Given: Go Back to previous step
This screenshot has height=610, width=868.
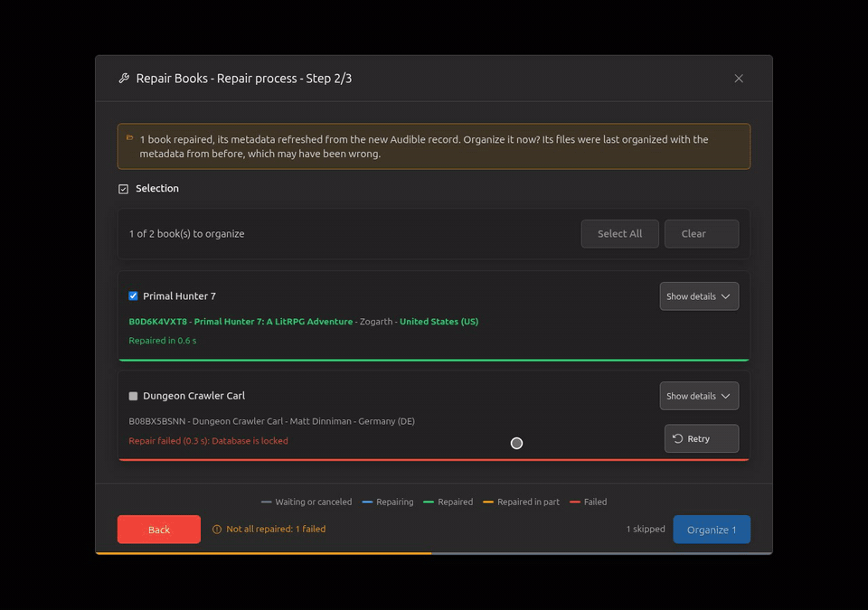Looking at the screenshot, I should click(159, 530).
